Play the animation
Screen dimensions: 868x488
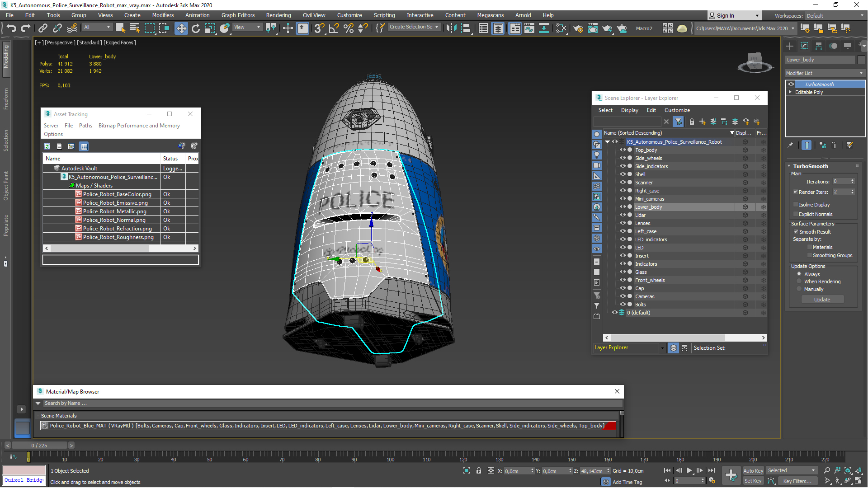point(689,470)
